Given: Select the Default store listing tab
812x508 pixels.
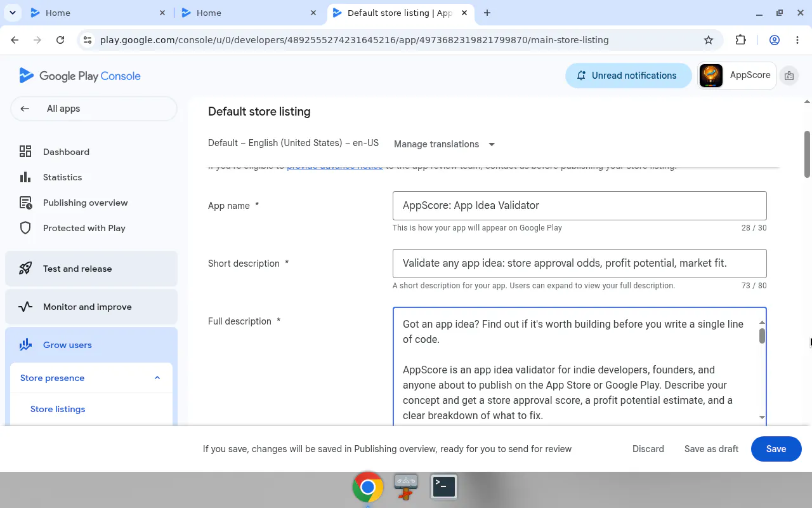Looking at the screenshot, I should click(x=400, y=13).
